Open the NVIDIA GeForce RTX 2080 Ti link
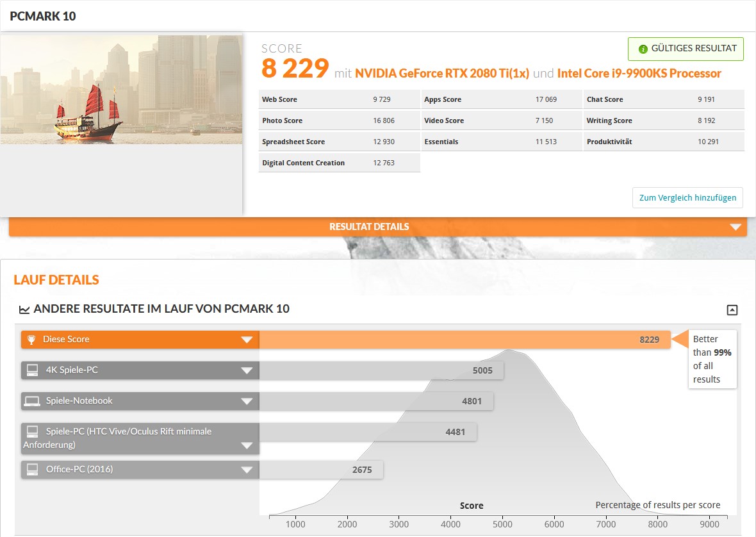Image resolution: width=756 pixels, height=537 pixels. (x=442, y=74)
